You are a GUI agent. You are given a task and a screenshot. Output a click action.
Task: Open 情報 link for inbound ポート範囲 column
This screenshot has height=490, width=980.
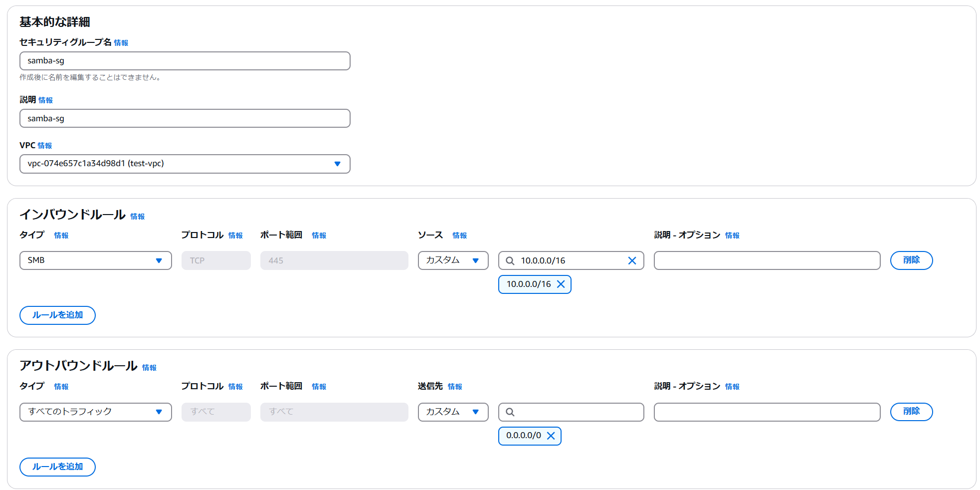click(x=319, y=236)
